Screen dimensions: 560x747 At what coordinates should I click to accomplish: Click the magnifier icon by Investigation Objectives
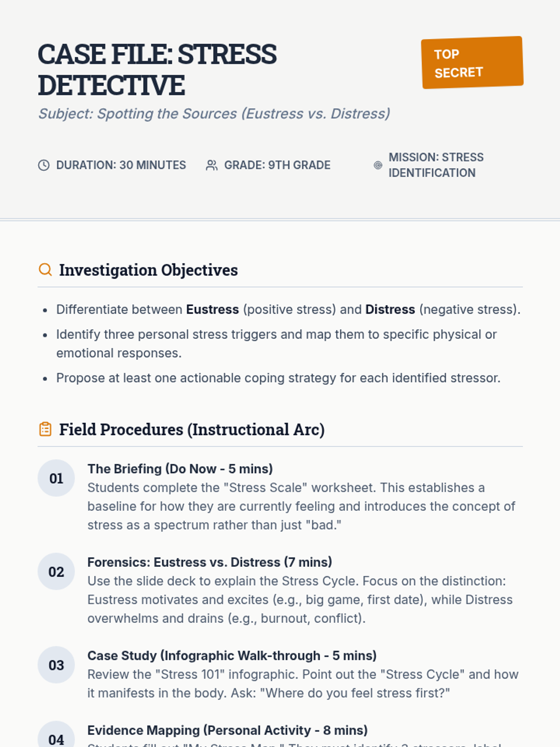coord(45,270)
